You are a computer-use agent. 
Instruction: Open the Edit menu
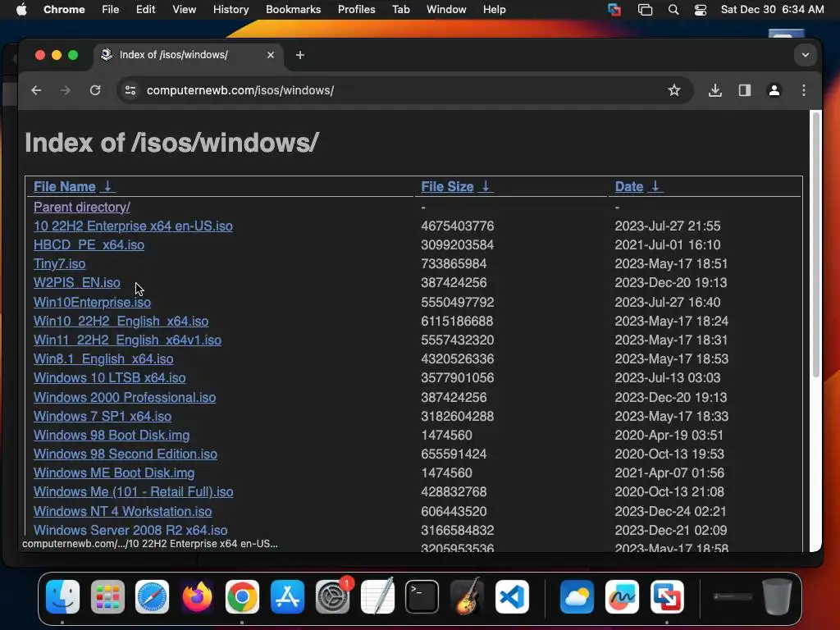point(145,10)
